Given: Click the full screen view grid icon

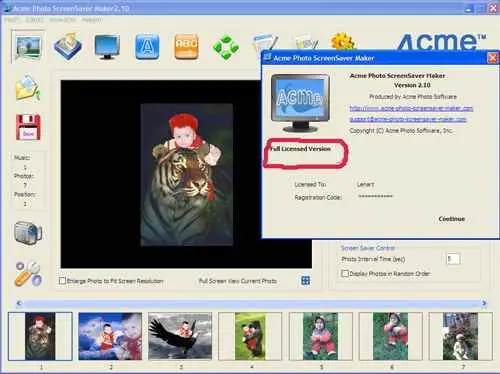Looking at the screenshot, I should click(x=305, y=281).
